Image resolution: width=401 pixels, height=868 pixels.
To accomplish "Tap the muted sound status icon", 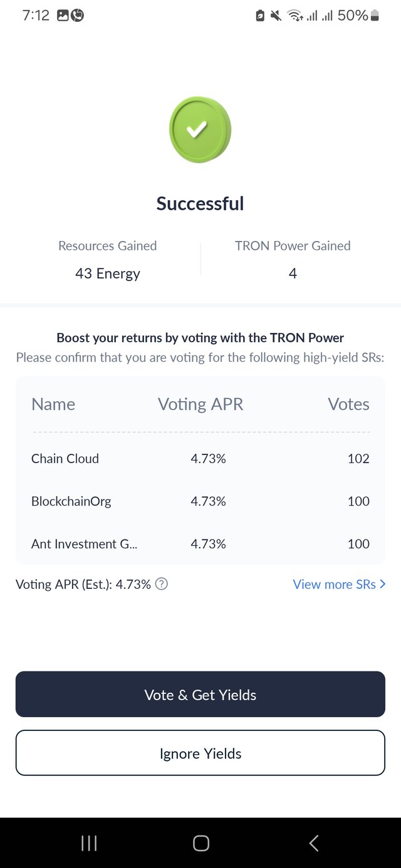I will click(276, 16).
